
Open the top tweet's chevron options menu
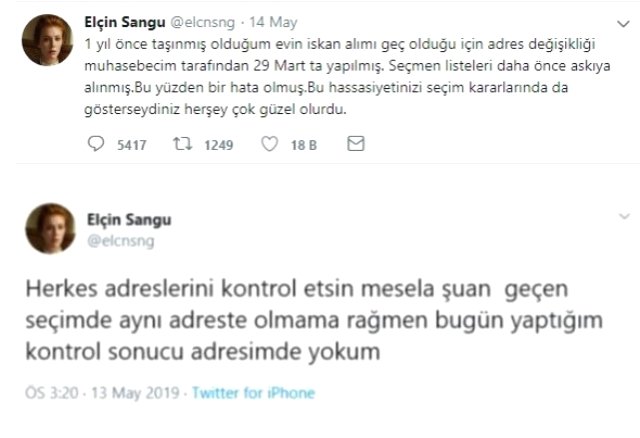pyautogui.click(x=624, y=20)
